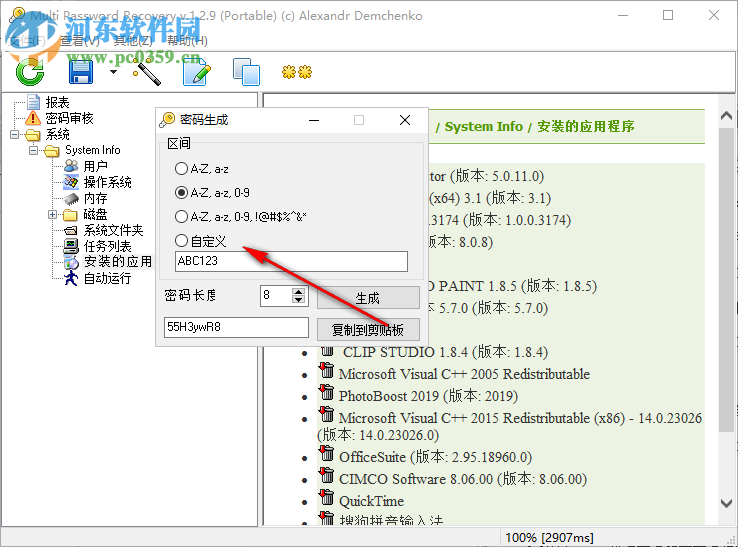The image size is (738, 547).
Task: Collapse the System Info tree node
Action: point(33,151)
